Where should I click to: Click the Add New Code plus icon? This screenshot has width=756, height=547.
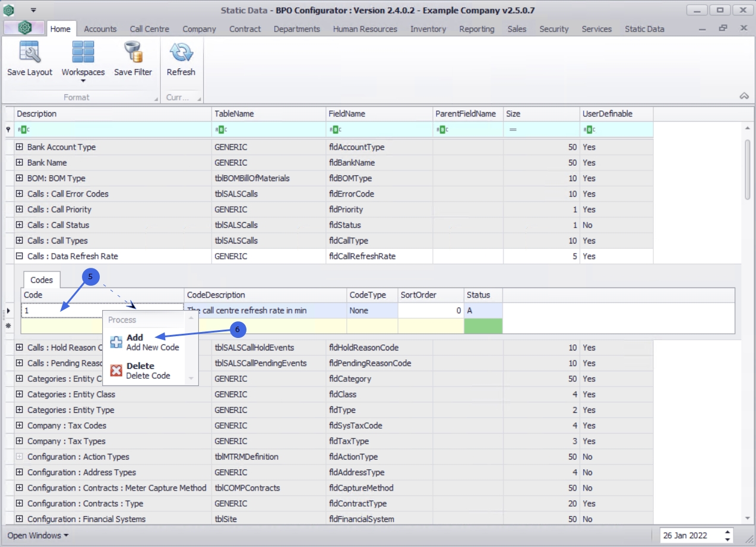click(116, 342)
